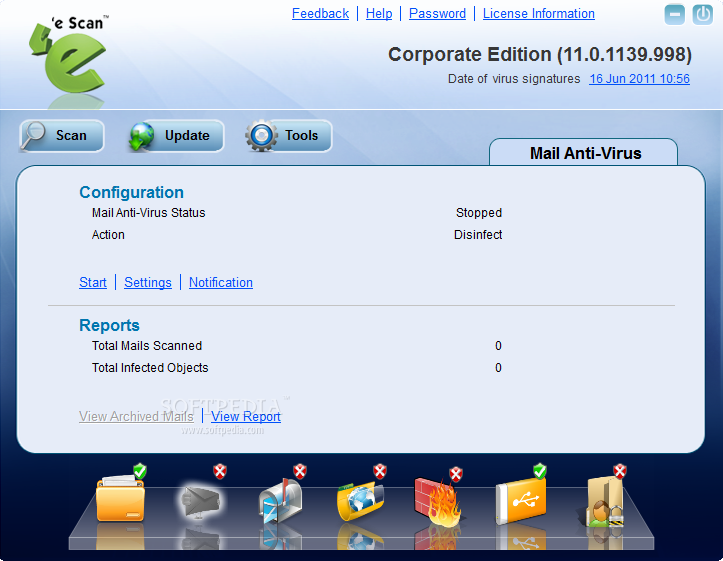Open the Password link
Screen dimensions: 723x561
point(438,14)
